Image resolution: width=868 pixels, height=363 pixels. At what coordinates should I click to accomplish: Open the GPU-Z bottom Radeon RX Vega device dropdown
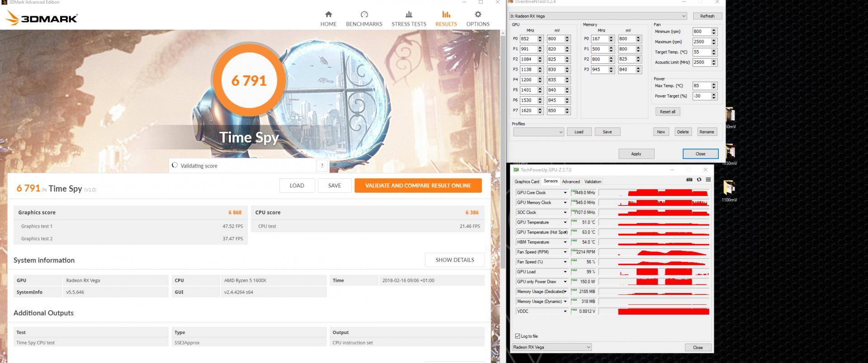point(552,347)
